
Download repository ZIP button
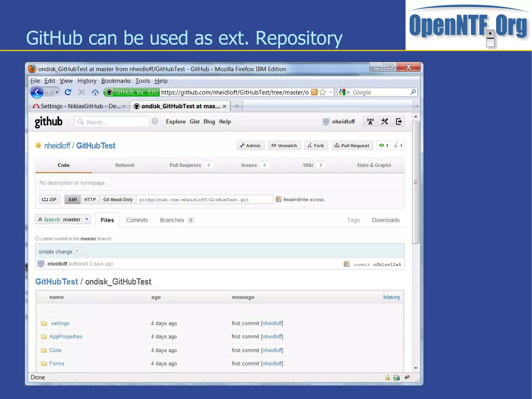[50, 200]
